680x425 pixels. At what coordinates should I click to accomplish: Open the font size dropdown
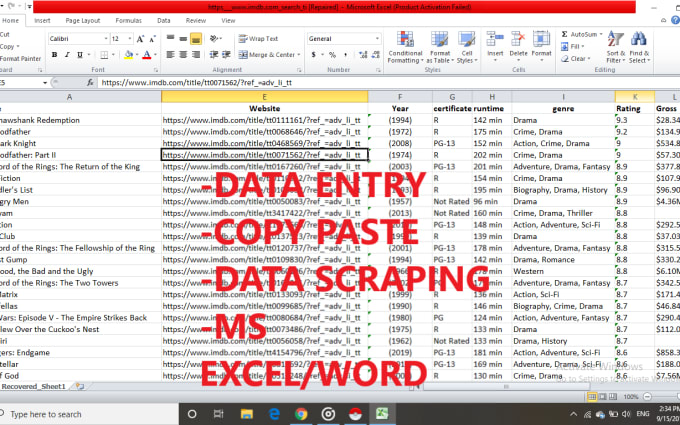[129, 39]
